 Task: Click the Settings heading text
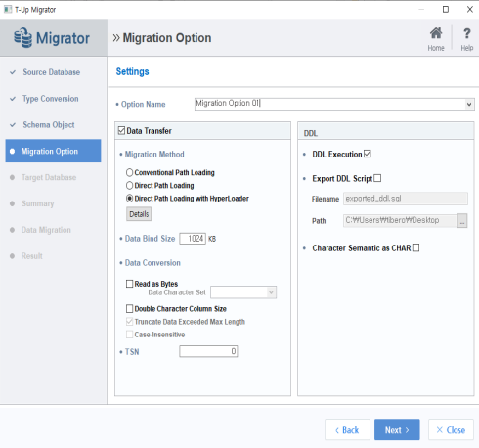point(133,71)
